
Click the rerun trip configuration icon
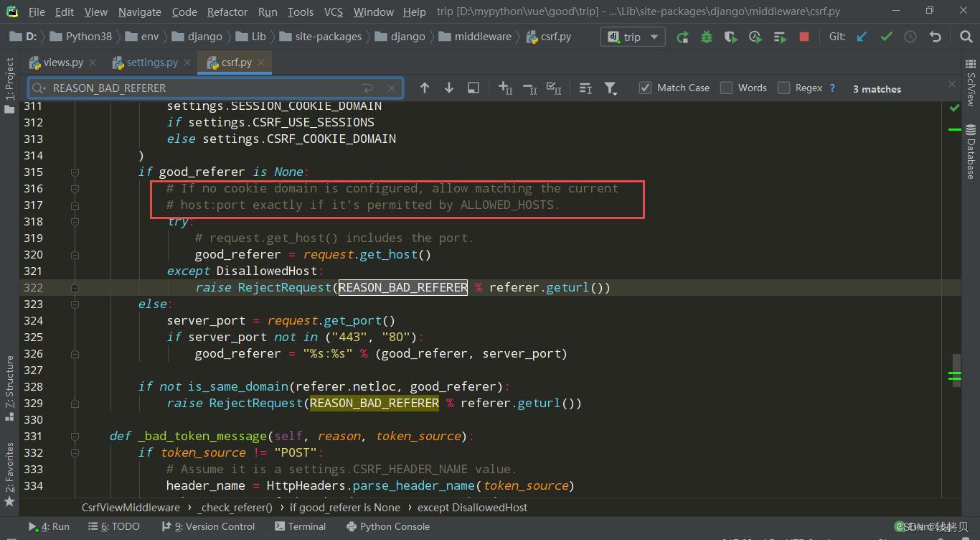682,37
